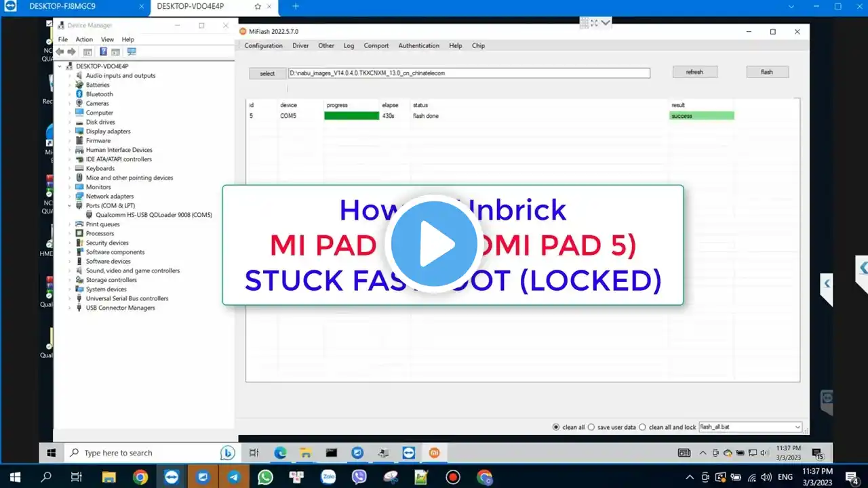Open the MiFlash Chip menu

tap(478, 45)
